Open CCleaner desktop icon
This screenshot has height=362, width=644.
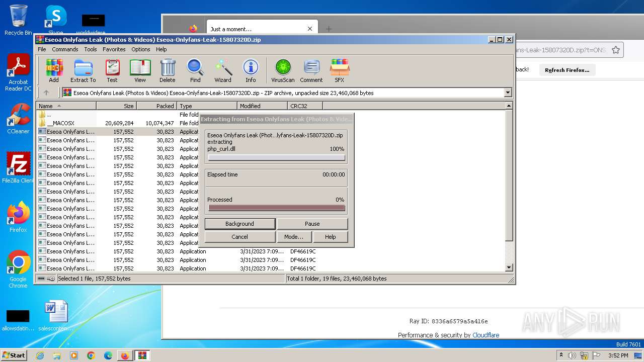(x=18, y=119)
